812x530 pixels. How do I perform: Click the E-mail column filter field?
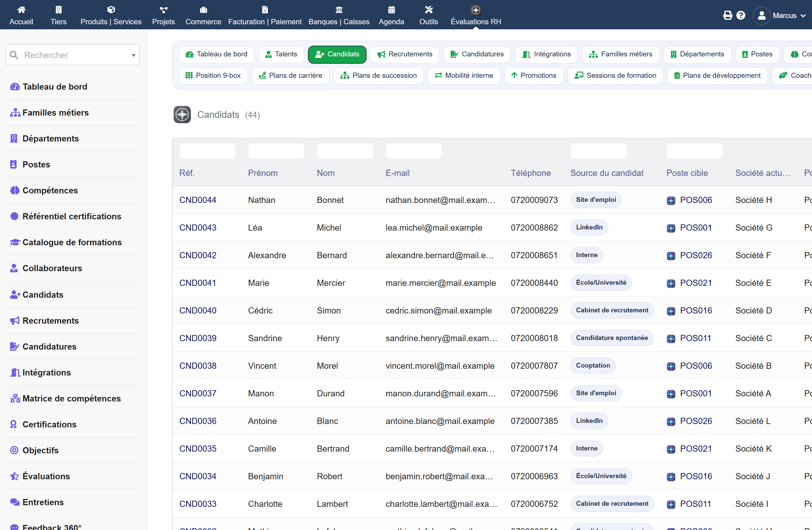click(x=414, y=151)
